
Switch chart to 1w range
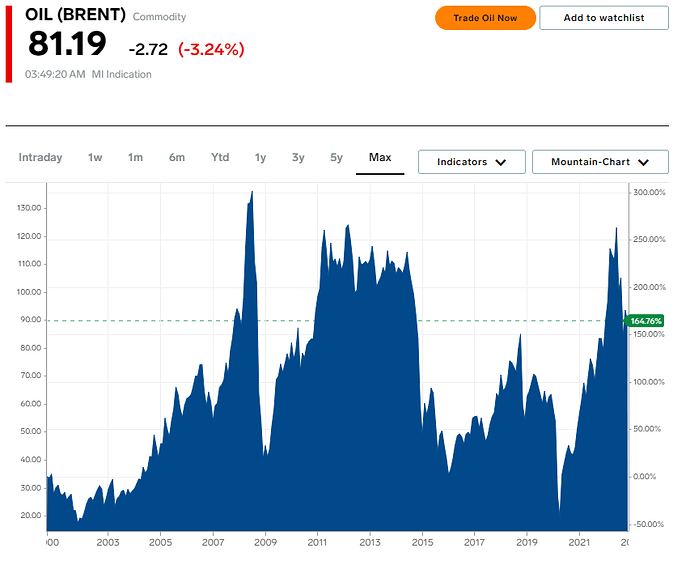tap(95, 157)
